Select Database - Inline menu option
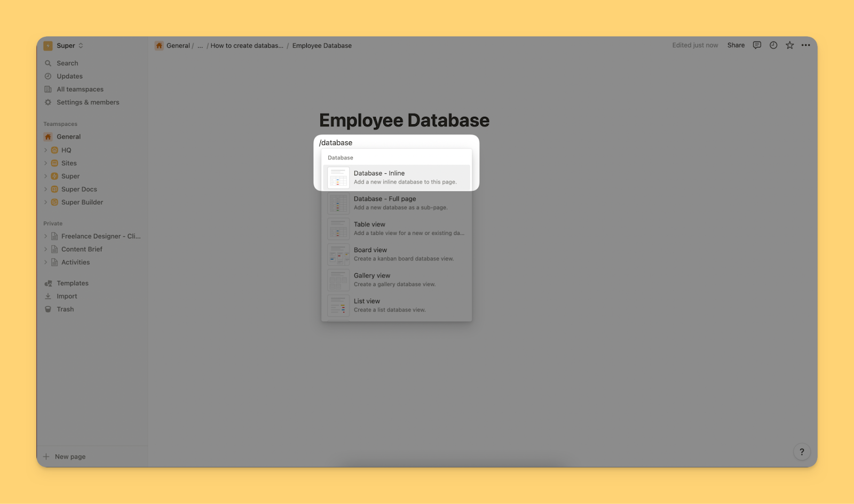 (x=397, y=178)
